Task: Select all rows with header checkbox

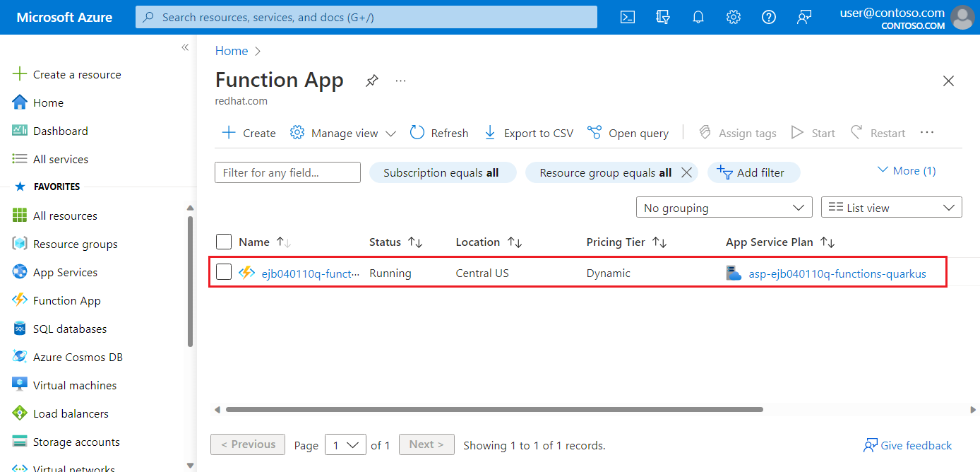Action: tap(224, 241)
